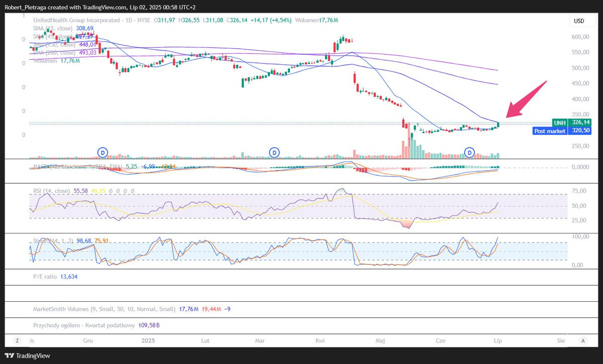The image size is (603, 364).
Task: Click the MarketSmith value 19,44M
Action: [x=211, y=309]
